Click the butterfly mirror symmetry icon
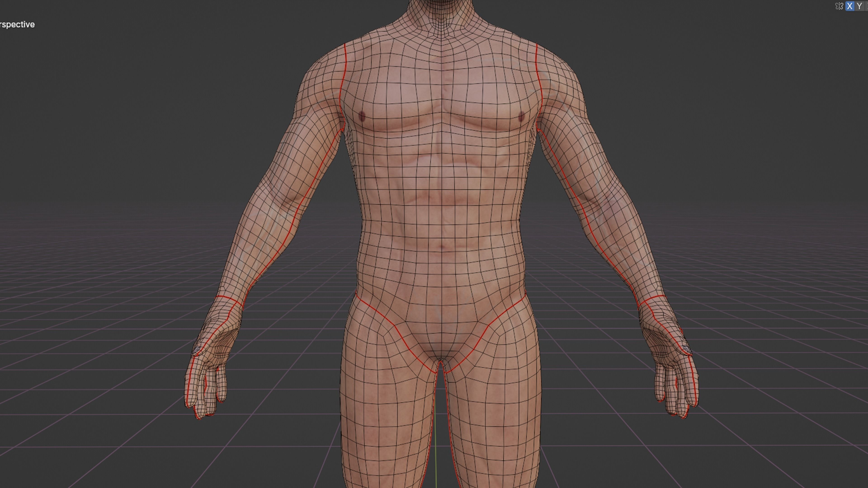 pyautogui.click(x=839, y=6)
